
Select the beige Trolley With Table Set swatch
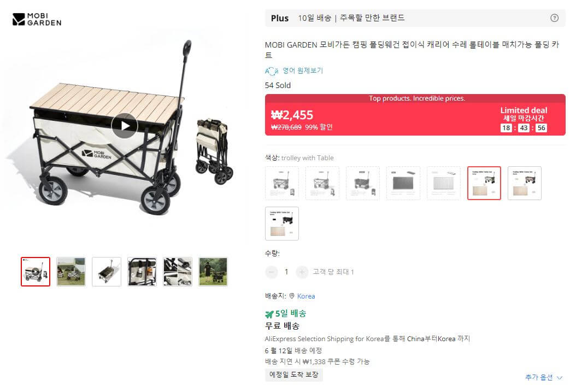[x=524, y=183]
